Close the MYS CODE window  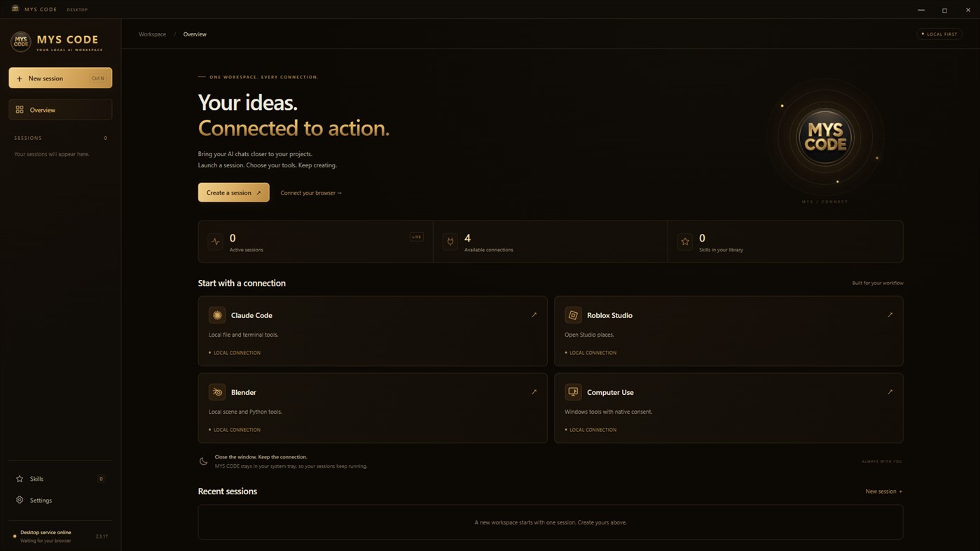pyautogui.click(x=968, y=10)
